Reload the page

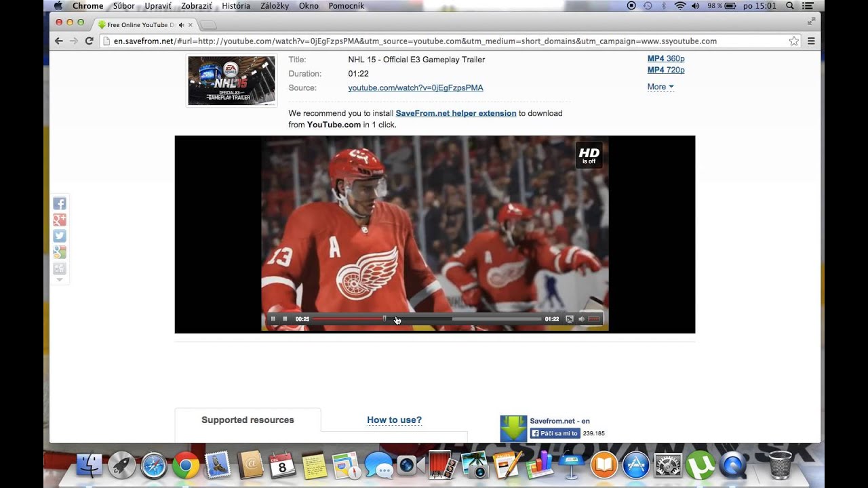coord(89,41)
